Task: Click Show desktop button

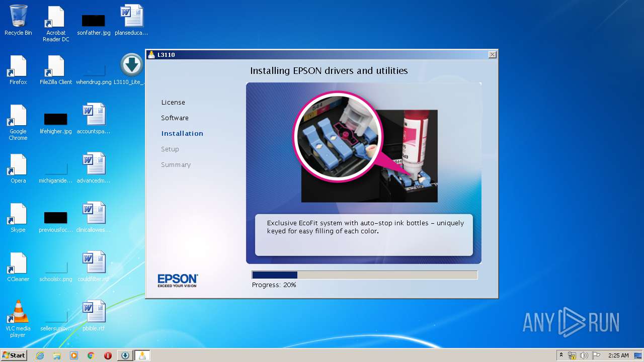Action: pyautogui.click(x=638, y=355)
